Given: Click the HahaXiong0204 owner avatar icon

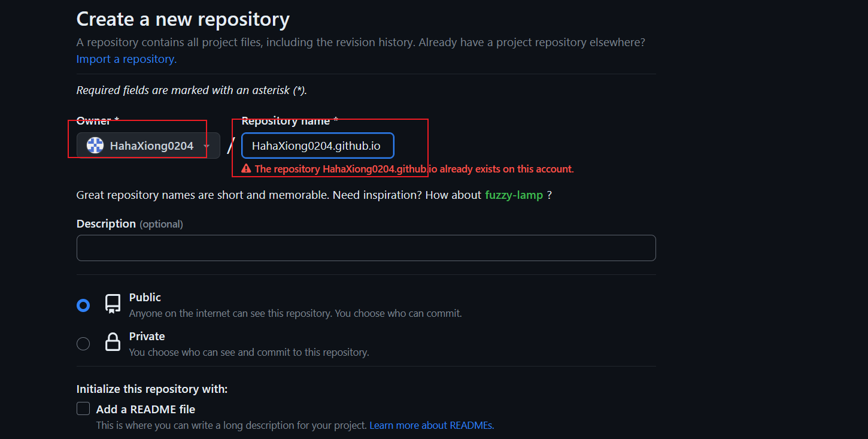Looking at the screenshot, I should (x=95, y=146).
